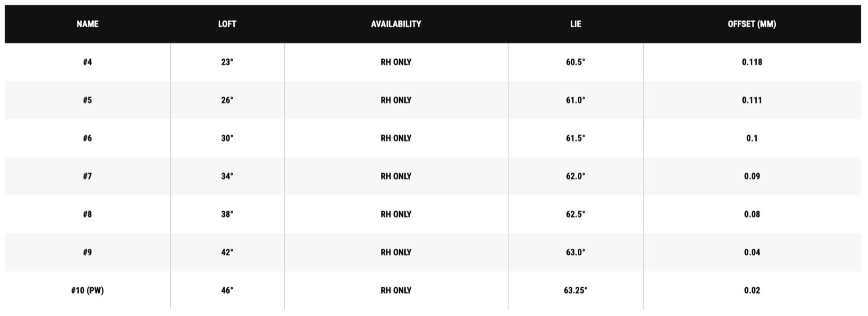Click the #4 iron name cell
This screenshot has width=868, height=316.
click(87, 62)
